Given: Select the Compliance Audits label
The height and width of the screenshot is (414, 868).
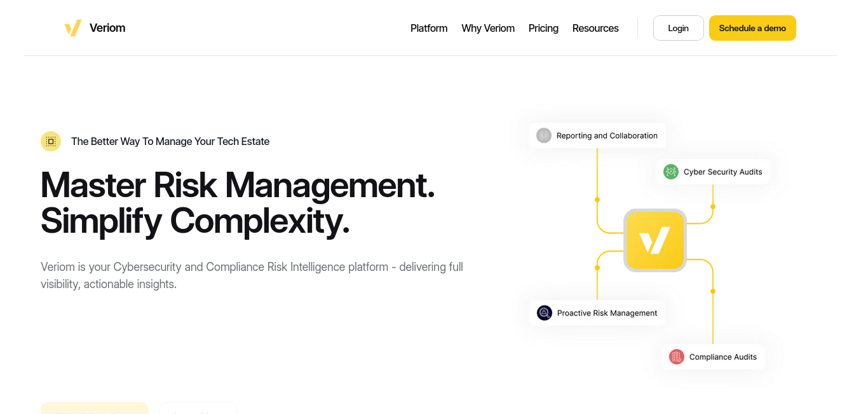Looking at the screenshot, I should 723,357.
